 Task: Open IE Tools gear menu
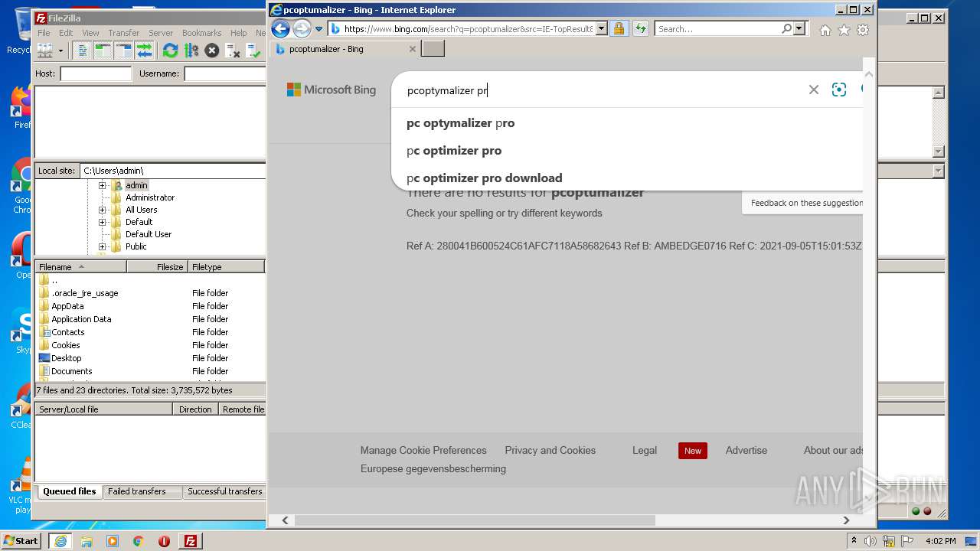[x=863, y=30]
